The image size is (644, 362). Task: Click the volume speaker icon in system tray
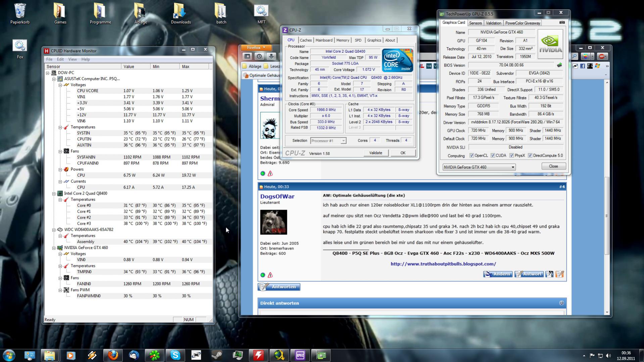coord(608,355)
